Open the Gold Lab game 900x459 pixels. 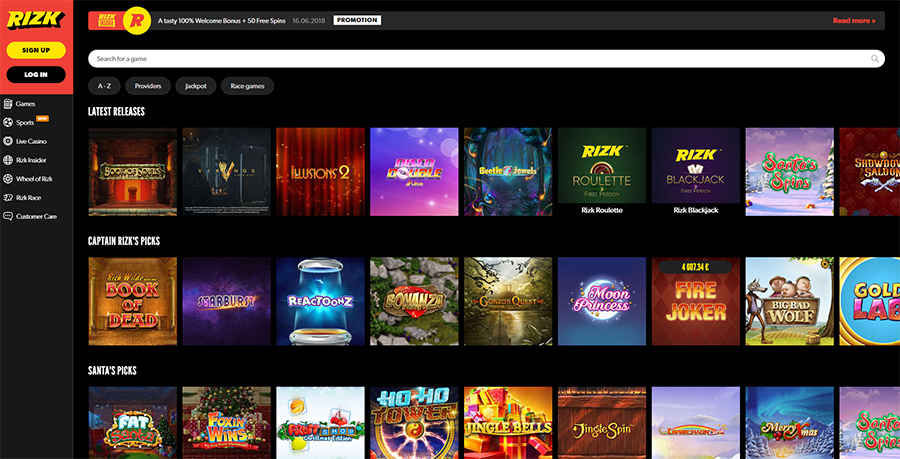pyautogui.click(x=870, y=301)
